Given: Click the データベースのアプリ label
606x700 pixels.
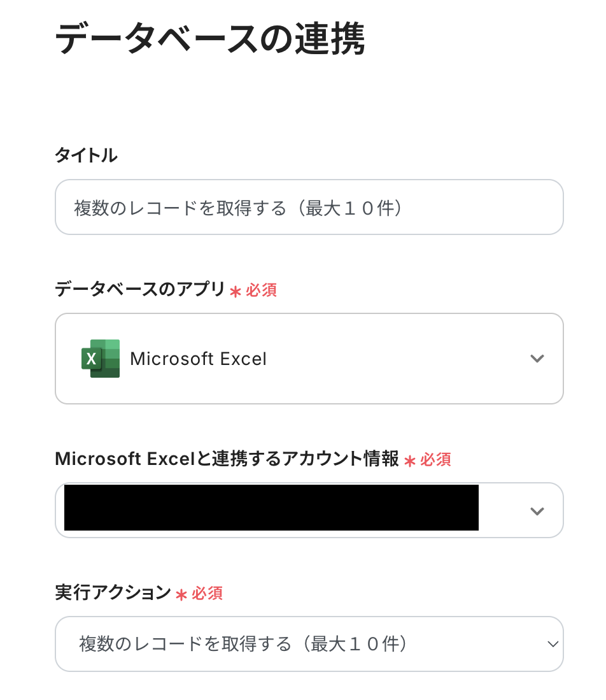Looking at the screenshot, I should click(x=139, y=290).
